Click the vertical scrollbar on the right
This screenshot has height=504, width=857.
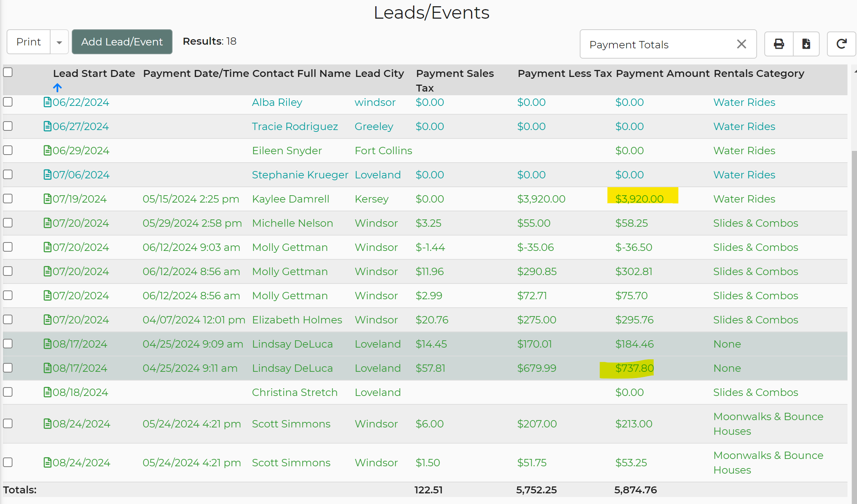pos(854,293)
